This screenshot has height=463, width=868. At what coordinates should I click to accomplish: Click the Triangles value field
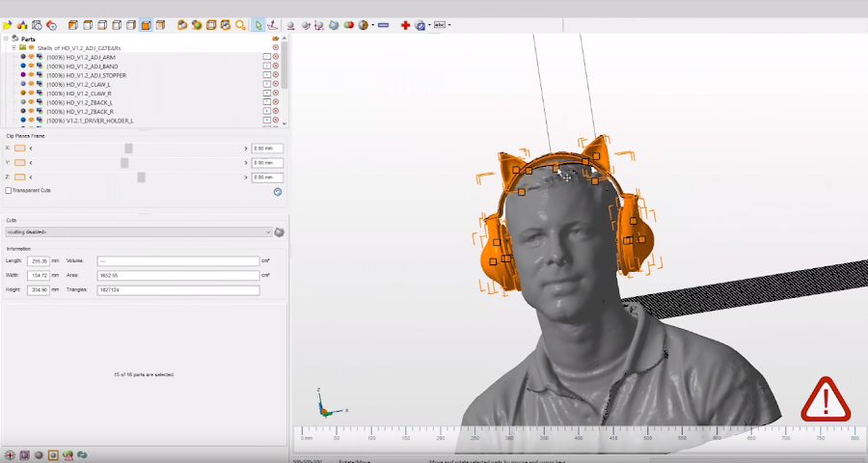pos(178,289)
